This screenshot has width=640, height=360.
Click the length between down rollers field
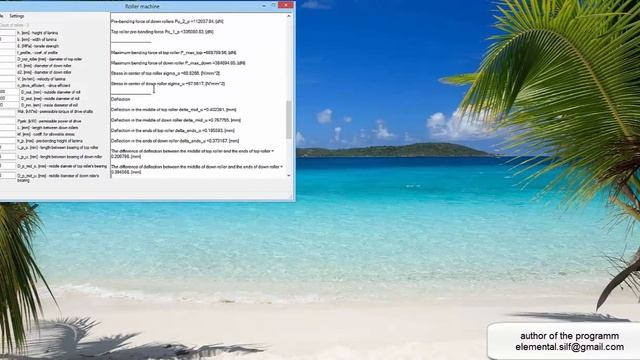click(x=8, y=128)
